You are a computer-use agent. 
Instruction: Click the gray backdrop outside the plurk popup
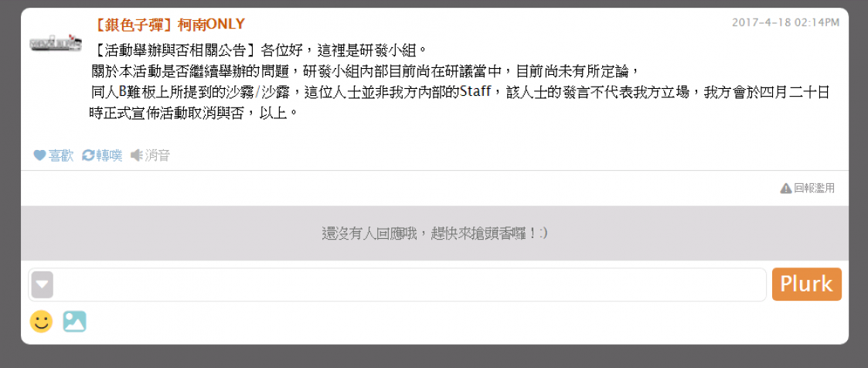point(434,356)
